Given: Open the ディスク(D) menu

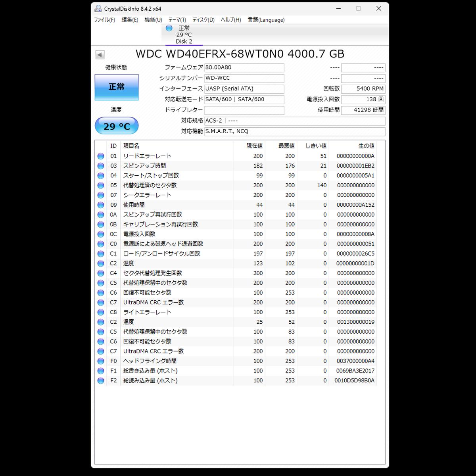Looking at the screenshot, I should [x=203, y=20].
